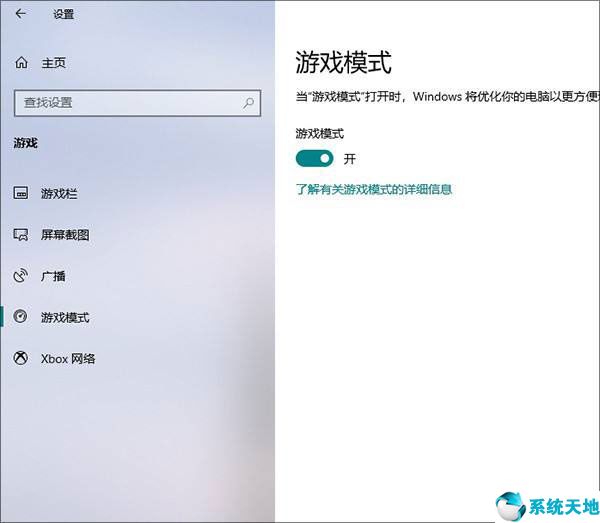Select the 游戏栏 game bar icon
Viewport: 600px width, 523px height.
pos(21,193)
